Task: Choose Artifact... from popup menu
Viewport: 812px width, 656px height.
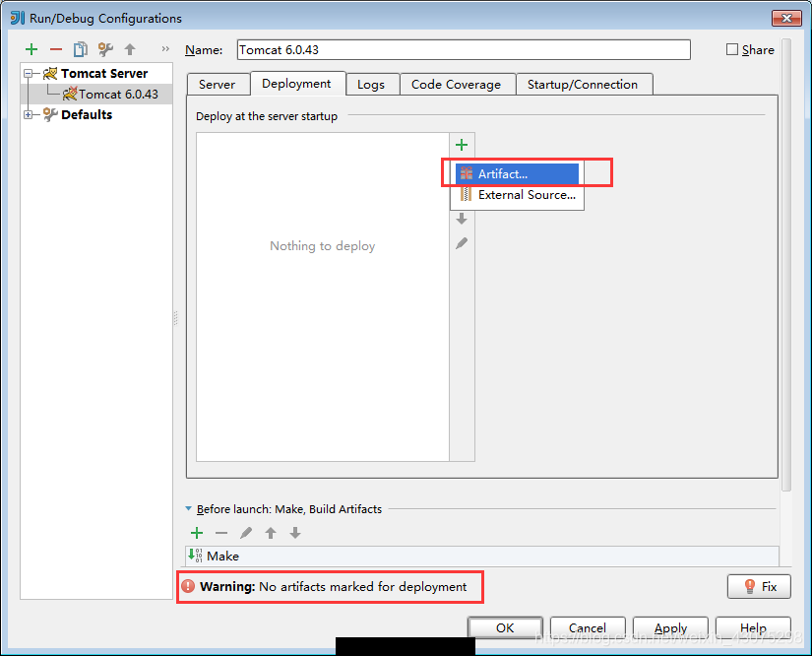Action: [x=517, y=174]
